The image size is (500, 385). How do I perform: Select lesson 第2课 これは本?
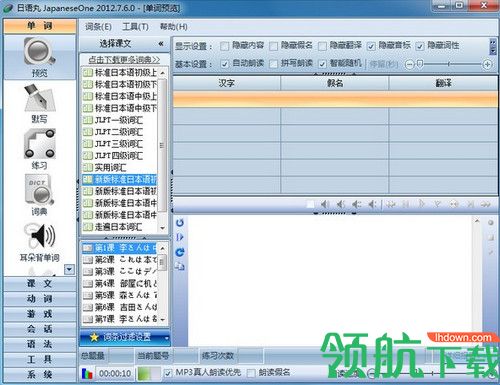click(119, 259)
